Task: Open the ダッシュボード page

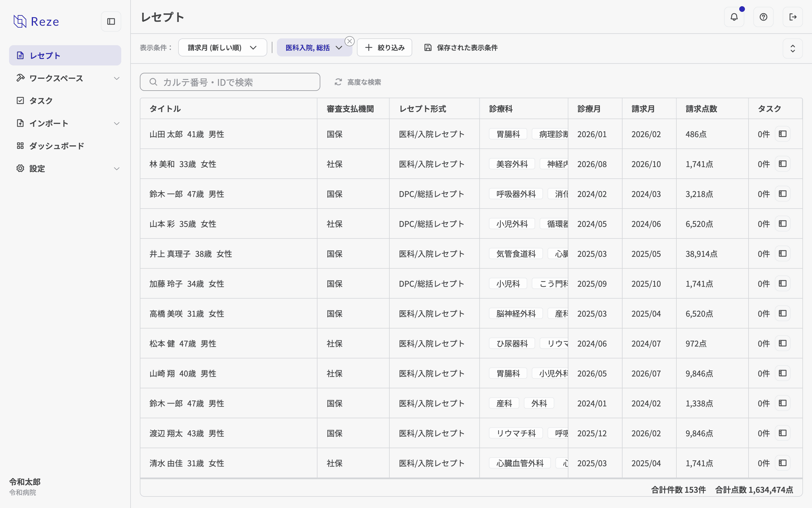Action: [65, 146]
